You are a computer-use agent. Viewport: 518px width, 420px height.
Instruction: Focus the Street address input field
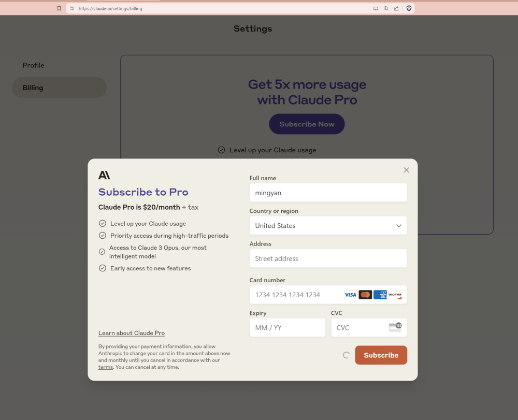[328, 258]
